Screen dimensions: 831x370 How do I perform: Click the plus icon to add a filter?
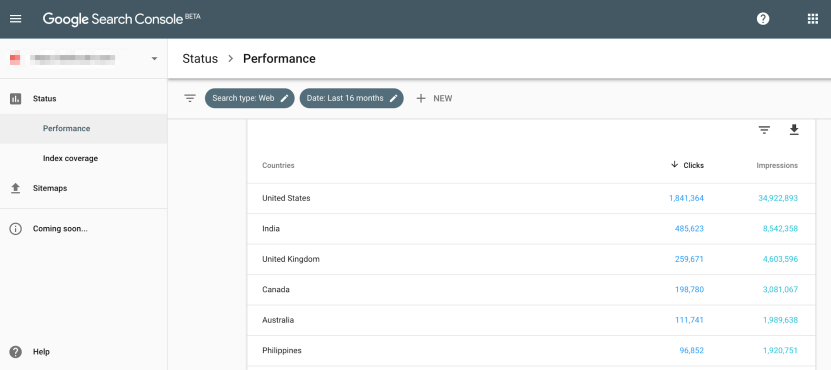coord(421,98)
